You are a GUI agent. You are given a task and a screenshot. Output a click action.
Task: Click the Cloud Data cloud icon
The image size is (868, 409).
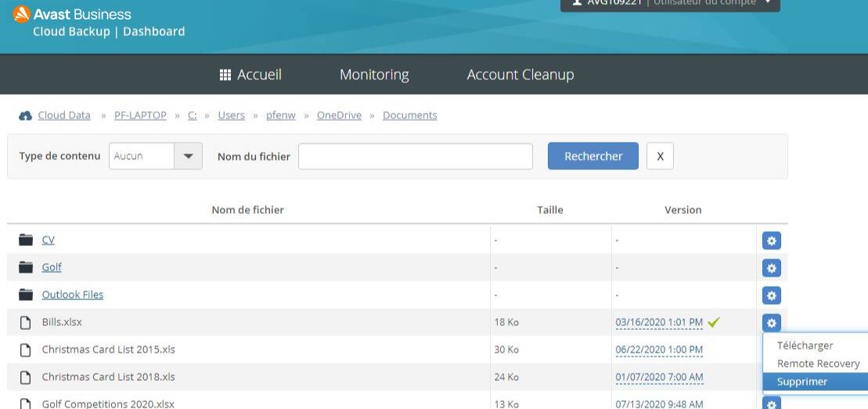25,116
